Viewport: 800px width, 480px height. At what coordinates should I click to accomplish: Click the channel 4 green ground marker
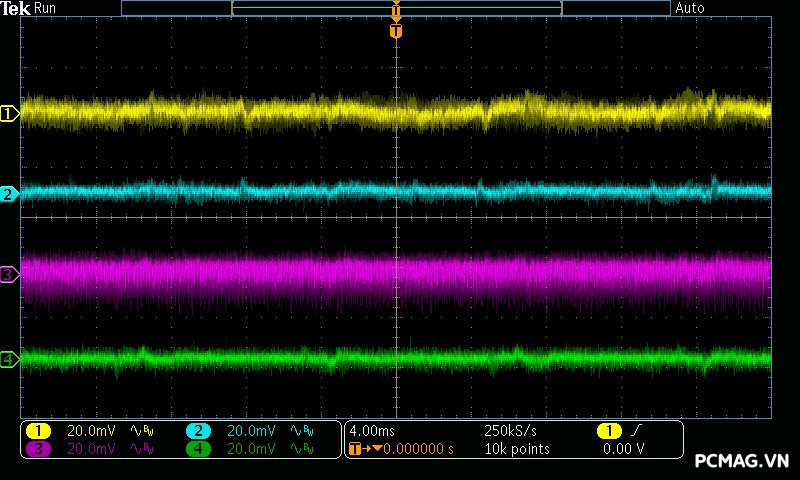[8, 359]
